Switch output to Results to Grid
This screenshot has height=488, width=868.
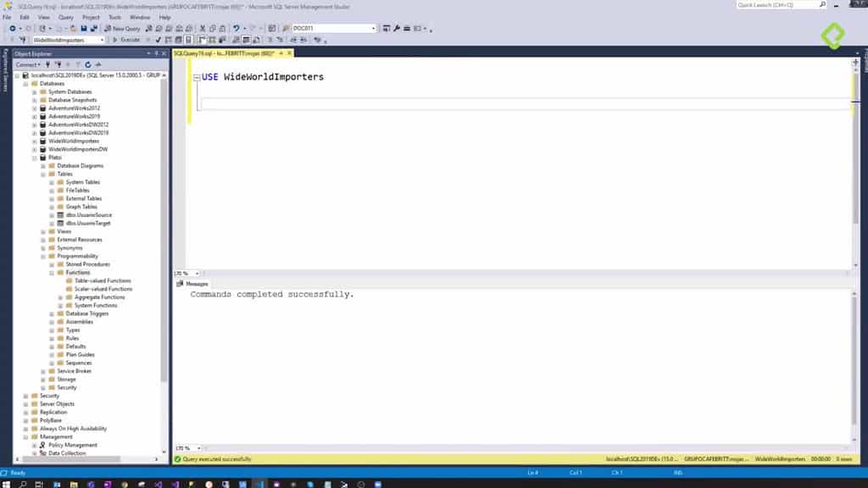[247, 40]
